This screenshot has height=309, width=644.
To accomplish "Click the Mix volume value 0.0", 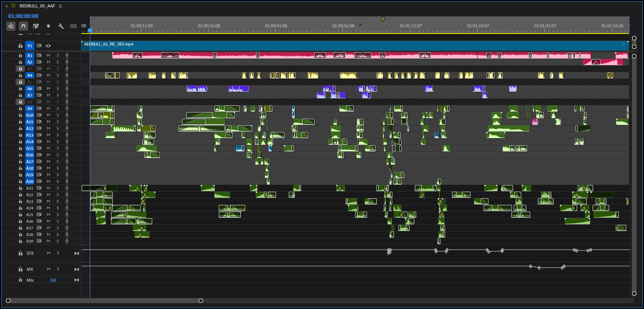I will pos(53,280).
